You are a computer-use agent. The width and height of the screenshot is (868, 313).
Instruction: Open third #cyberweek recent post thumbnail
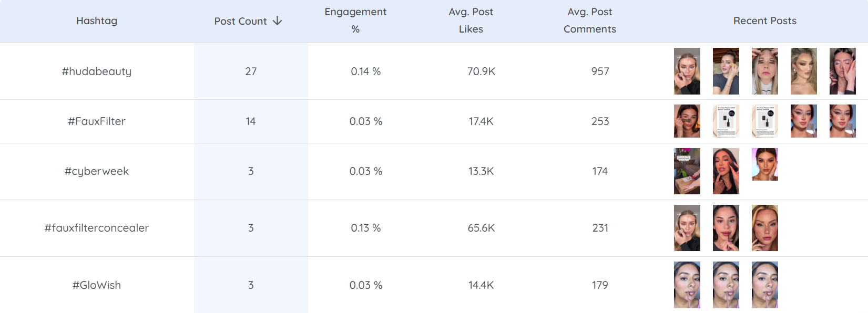[x=765, y=164]
